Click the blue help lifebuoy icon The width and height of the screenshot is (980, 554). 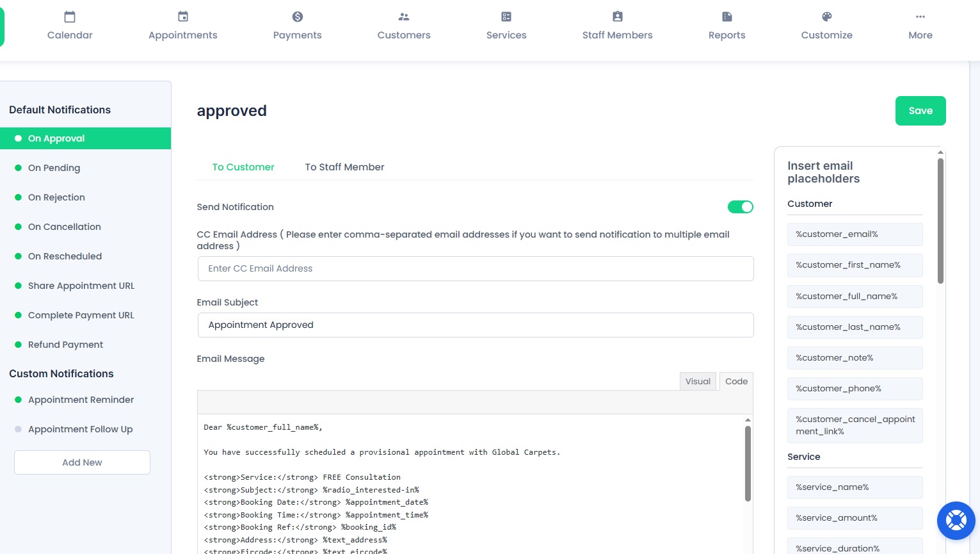click(x=956, y=520)
